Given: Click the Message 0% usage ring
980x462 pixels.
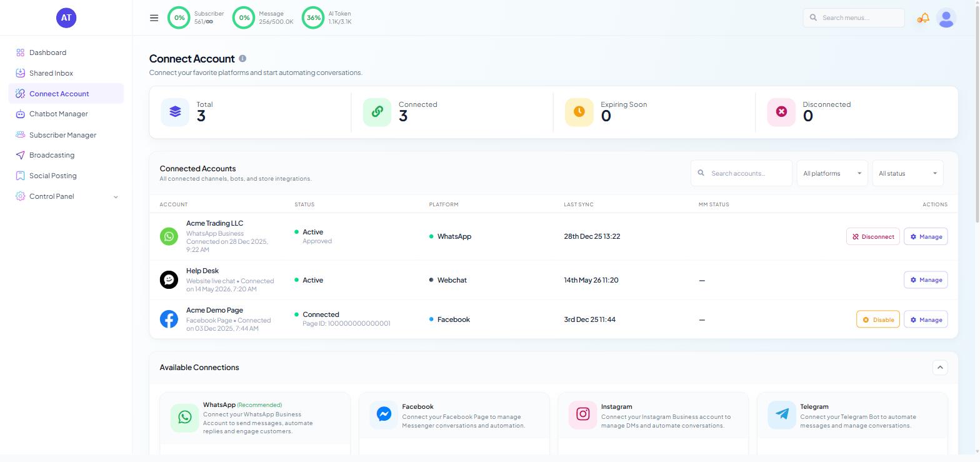Looking at the screenshot, I should [244, 18].
